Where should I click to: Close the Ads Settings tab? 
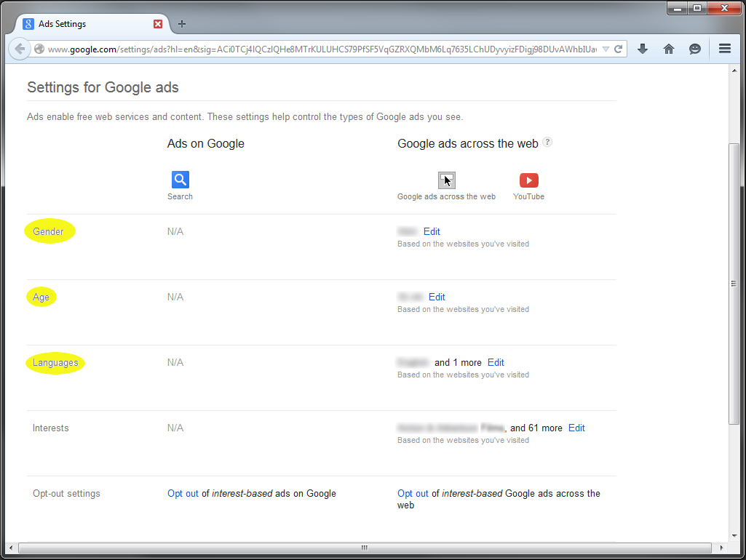coord(157,24)
